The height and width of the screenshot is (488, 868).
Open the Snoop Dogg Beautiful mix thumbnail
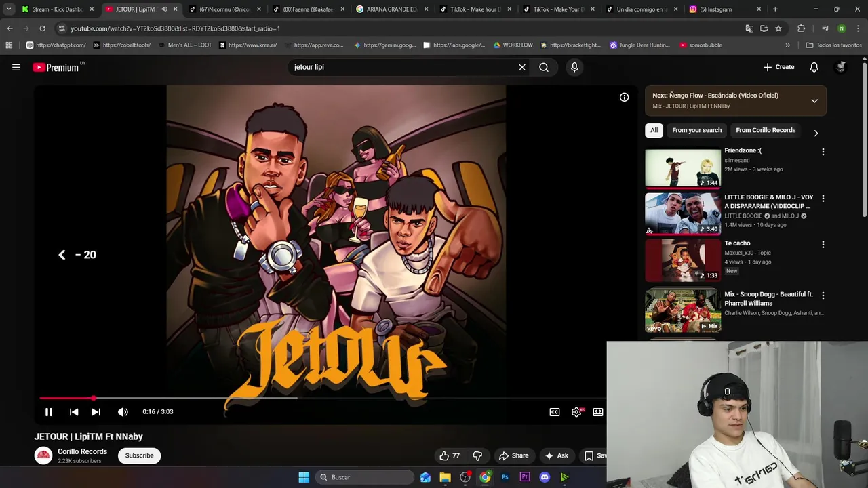point(683,310)
